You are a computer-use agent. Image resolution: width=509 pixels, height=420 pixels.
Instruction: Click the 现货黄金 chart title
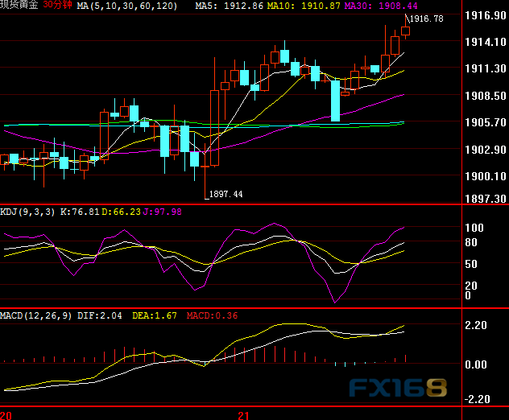20,5
